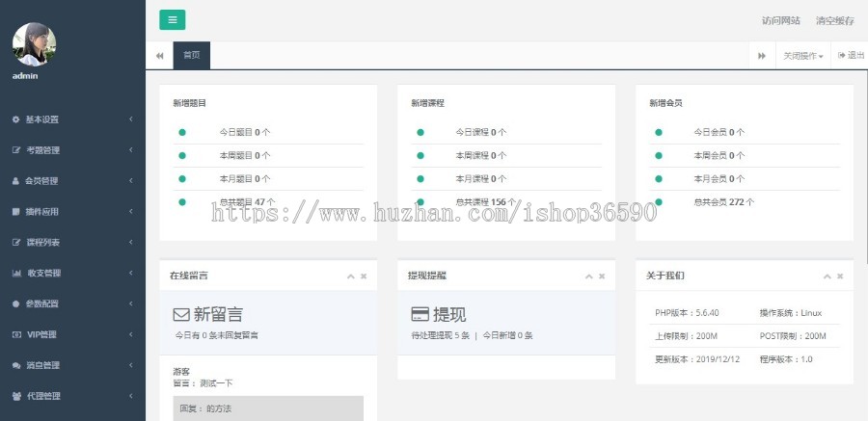Click the 清空缓存 link
The image size is (868, 421).
[x=835, y=20]
